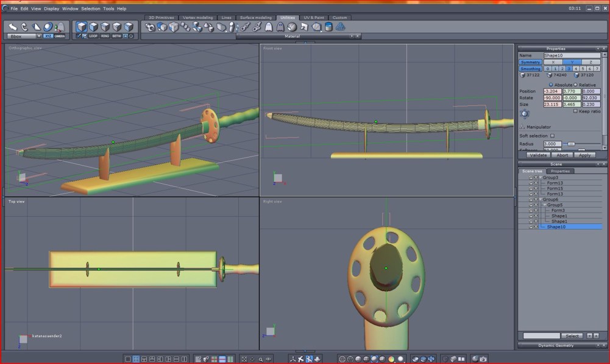Viewport: 610px width, 364px height.
Task: Click the info 'i' utility icon
Action: pos(232,27)
